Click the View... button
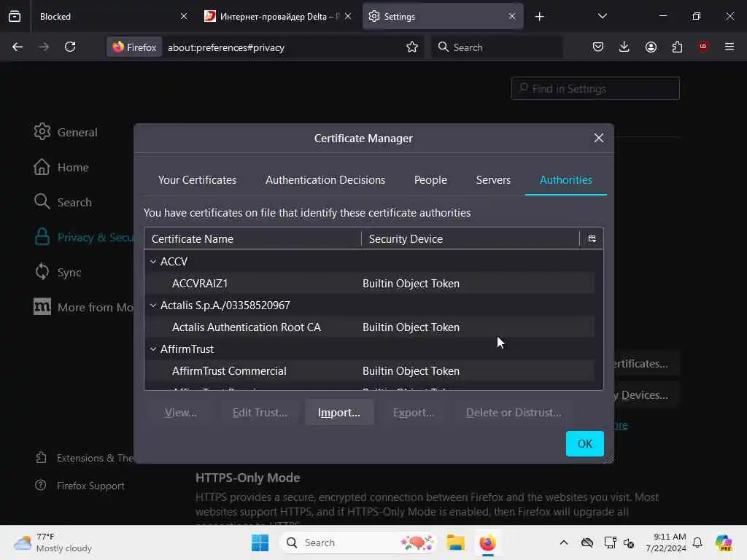747x560 pixels. pyautogui.click(x=181, y=413)
